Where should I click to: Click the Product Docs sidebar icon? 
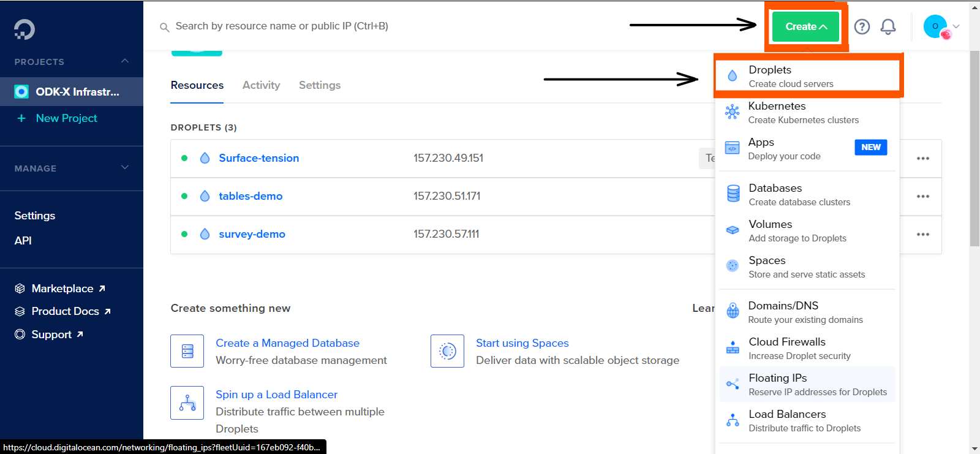(20, 311)
